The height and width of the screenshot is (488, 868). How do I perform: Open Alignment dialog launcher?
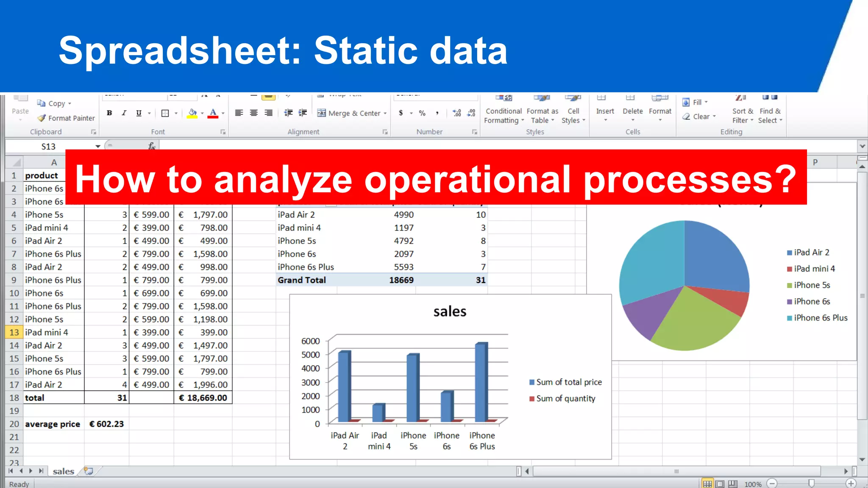[x=385, y=132]
